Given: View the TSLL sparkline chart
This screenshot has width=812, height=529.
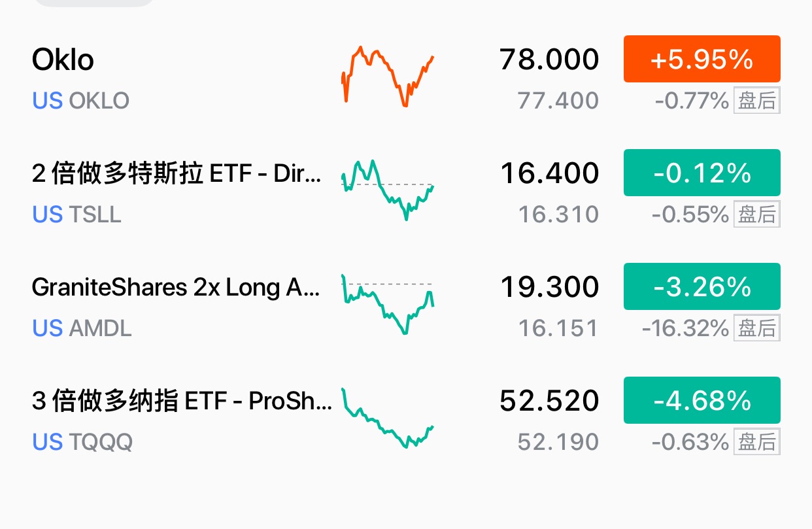Looking at the screenshot, I should pos(387,190).
